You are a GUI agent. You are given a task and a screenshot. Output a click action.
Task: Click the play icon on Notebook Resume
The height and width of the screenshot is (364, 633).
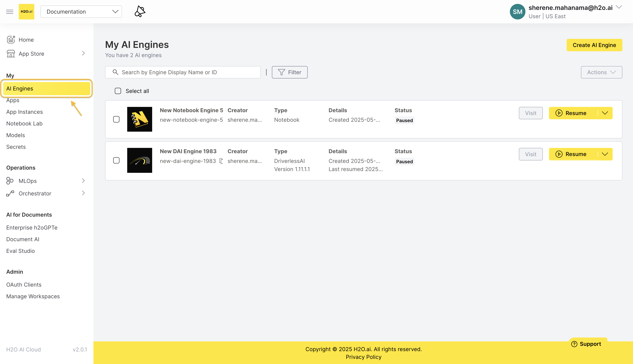pos(559,113)
